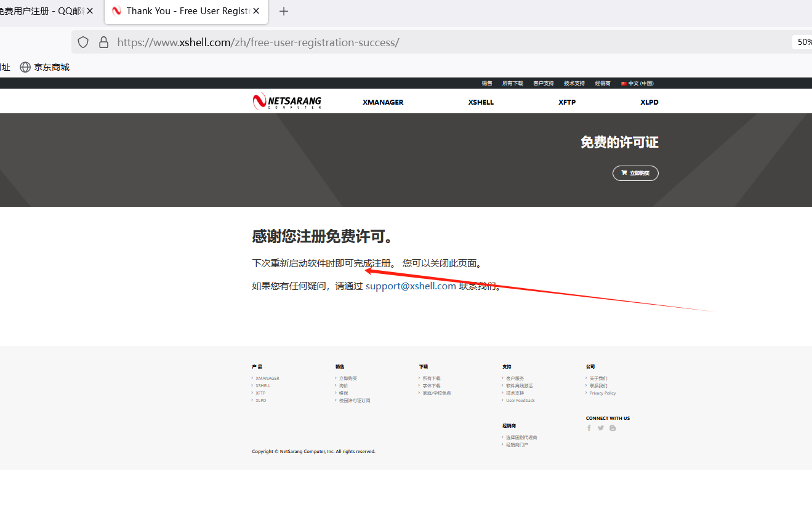
Task: Click the 感谢您注册免费许可 heading
Action: click(323, 236)
